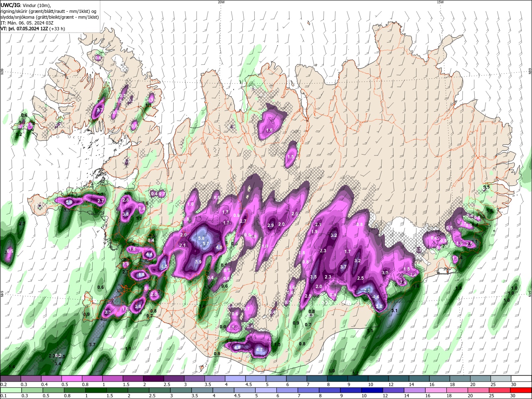Click the 0.1 label on the rain scale
The width and height of the screenshot is (532, 399).
[x=3, y=396]
